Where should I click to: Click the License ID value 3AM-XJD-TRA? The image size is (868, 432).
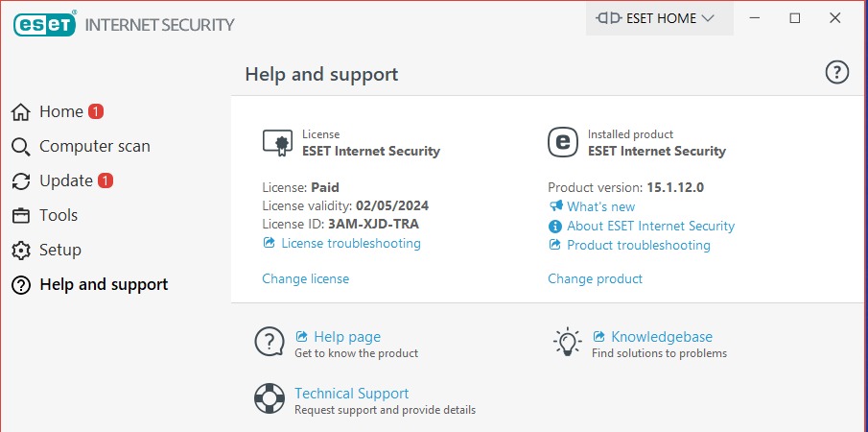374,225
